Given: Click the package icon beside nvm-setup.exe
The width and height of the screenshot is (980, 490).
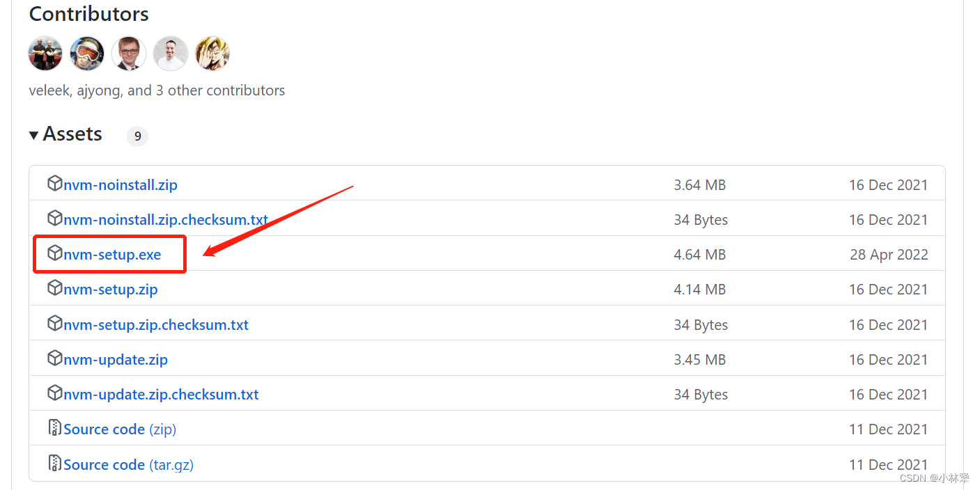Looking at the screenshot, I should coord(54,253).
